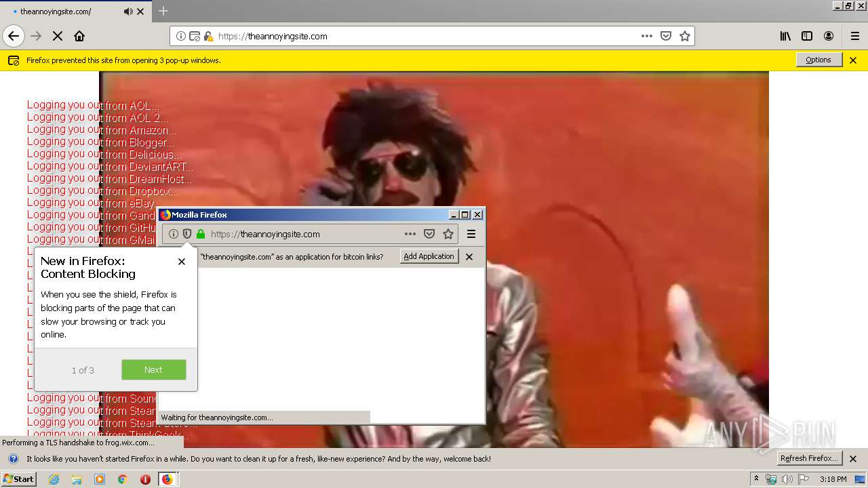Open the network tray icon

click(x=771, y=479)
